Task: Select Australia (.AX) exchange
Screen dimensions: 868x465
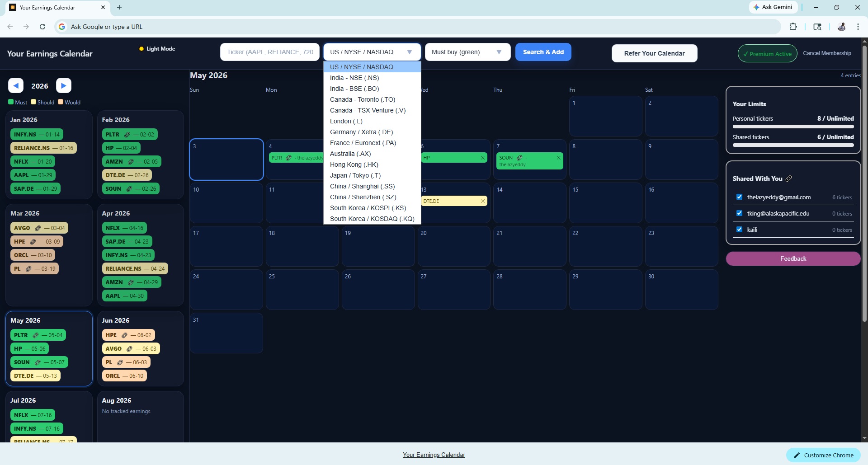Action: [x=372, y=154]
